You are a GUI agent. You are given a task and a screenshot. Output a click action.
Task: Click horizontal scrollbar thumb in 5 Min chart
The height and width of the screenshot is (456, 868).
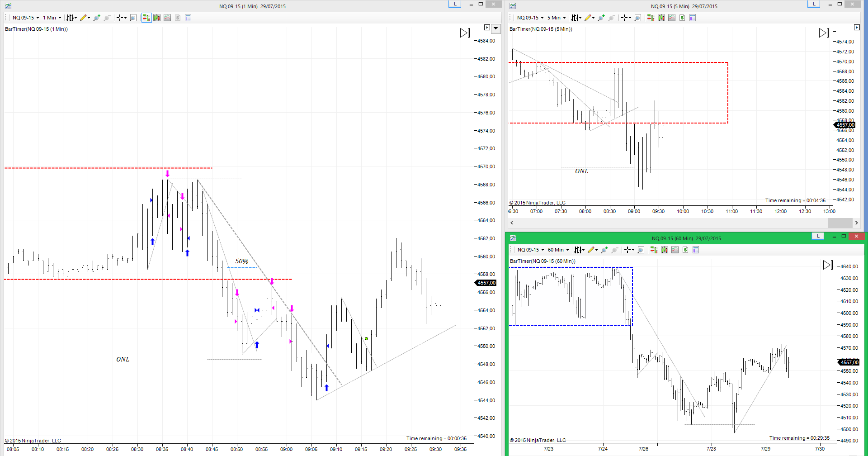pos(840,223)
